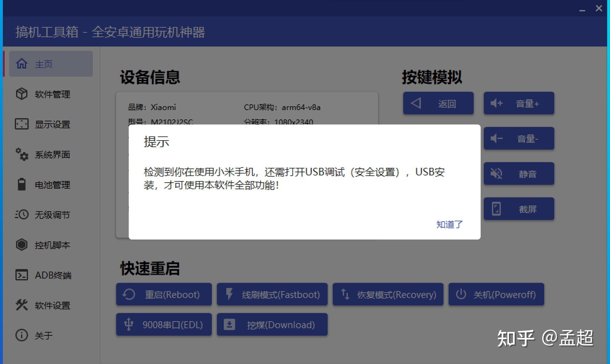Open the 显示设置 display icon
This screenshot has height=364, width=610.
22,124
